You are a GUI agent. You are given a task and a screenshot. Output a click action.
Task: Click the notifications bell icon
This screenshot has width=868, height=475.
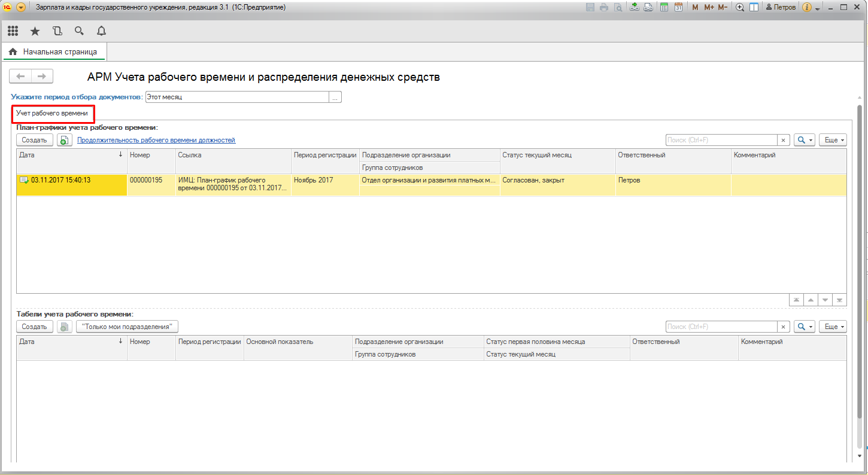coord(101,31)
